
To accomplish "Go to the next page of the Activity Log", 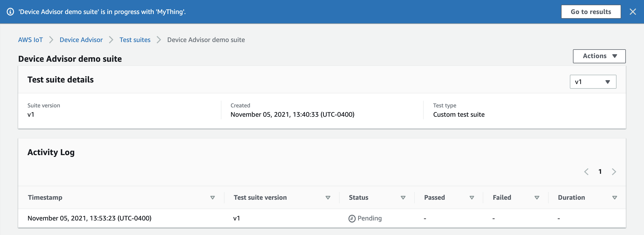I will (614, 172).
